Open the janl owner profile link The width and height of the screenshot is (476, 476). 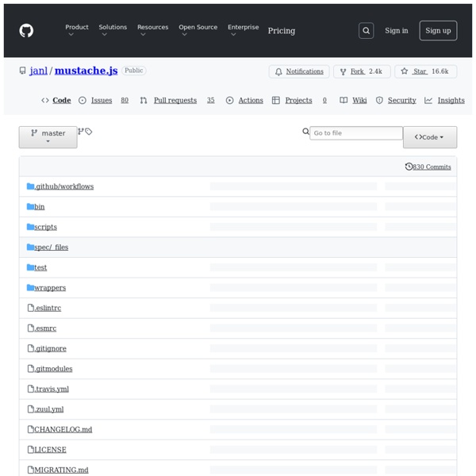[39, 71]
